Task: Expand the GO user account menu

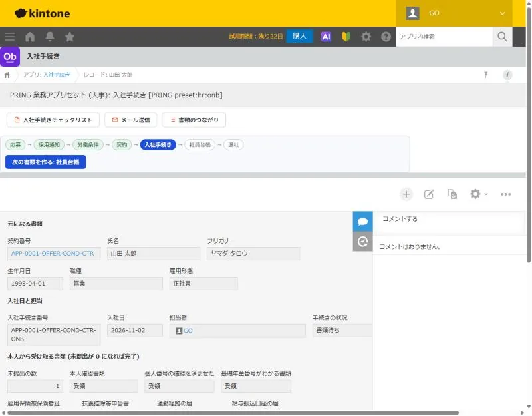Action: (x=454, y=13)
